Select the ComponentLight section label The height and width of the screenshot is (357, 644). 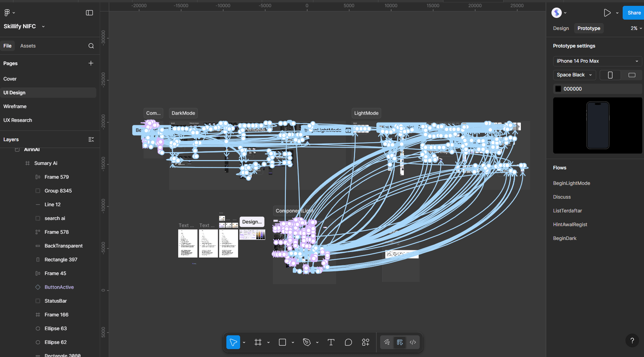click(x=294, y=211)
